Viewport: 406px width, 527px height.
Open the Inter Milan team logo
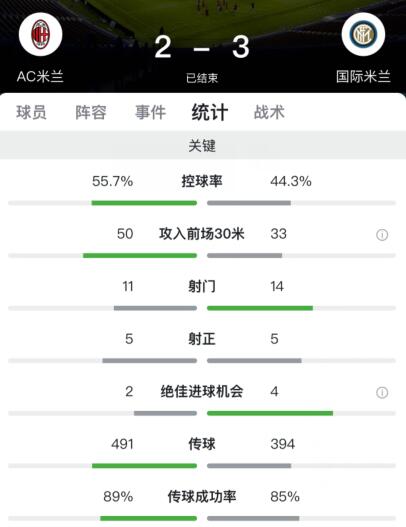pos(363,34)
